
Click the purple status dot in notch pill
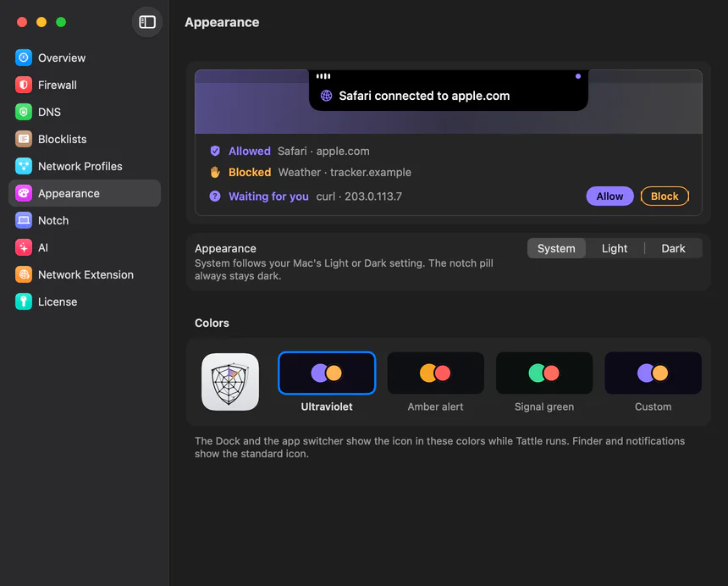point(578,76)
